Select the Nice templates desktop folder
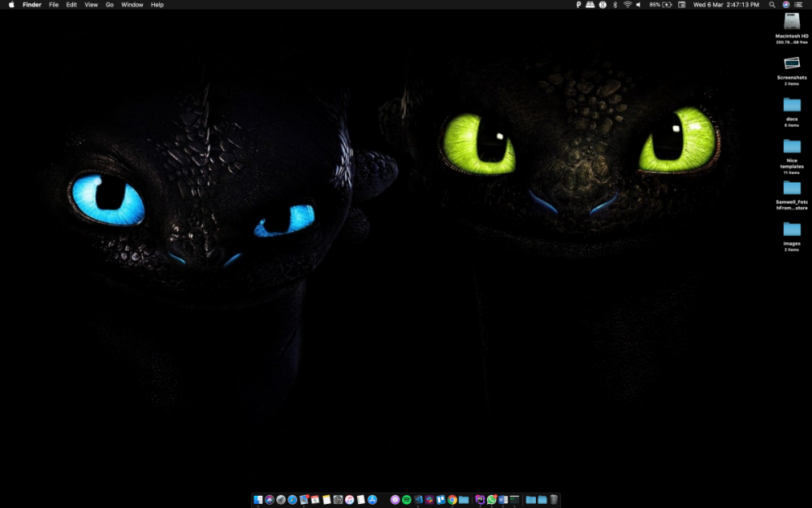 click(x=792, y=146)
